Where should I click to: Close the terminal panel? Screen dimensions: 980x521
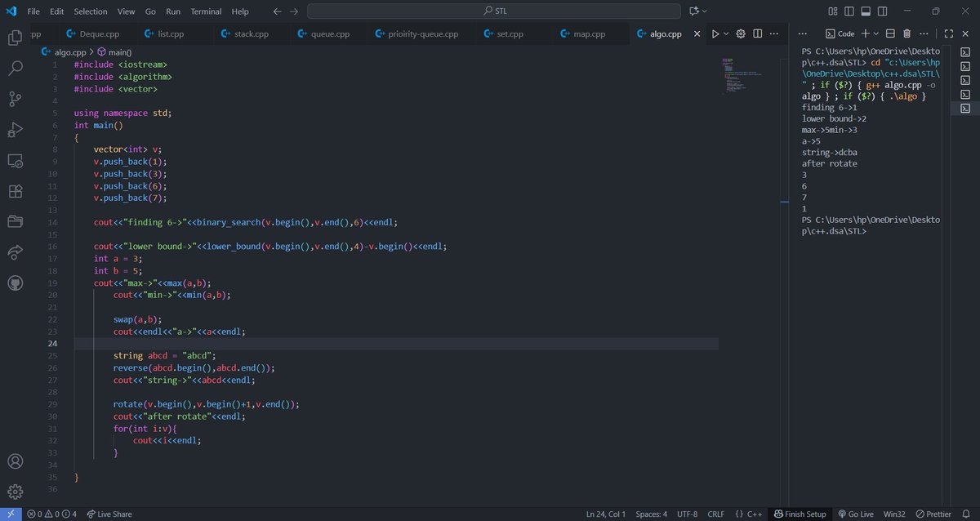[x=965, y=33]
